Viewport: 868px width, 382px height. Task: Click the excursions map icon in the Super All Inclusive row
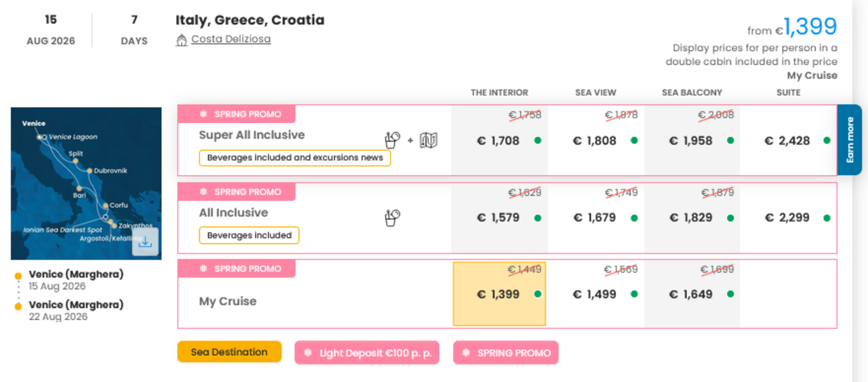(x=428, y=140)
